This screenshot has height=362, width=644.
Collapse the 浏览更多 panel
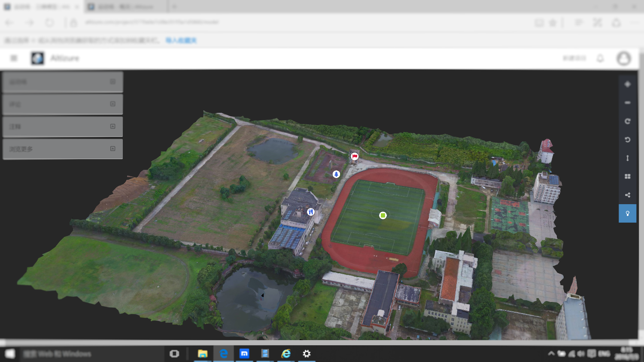point(112,148)
